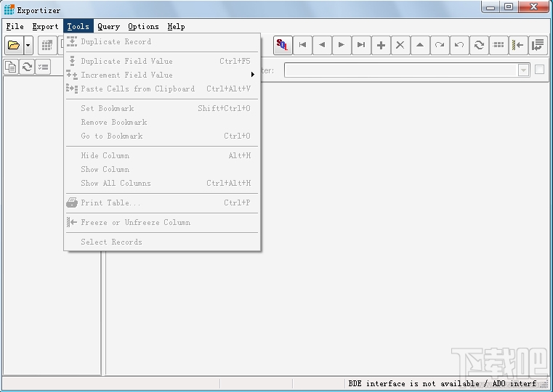Screen dimensions: 553x392
Task: Open the Query menu
Action: tap(108, 26)
